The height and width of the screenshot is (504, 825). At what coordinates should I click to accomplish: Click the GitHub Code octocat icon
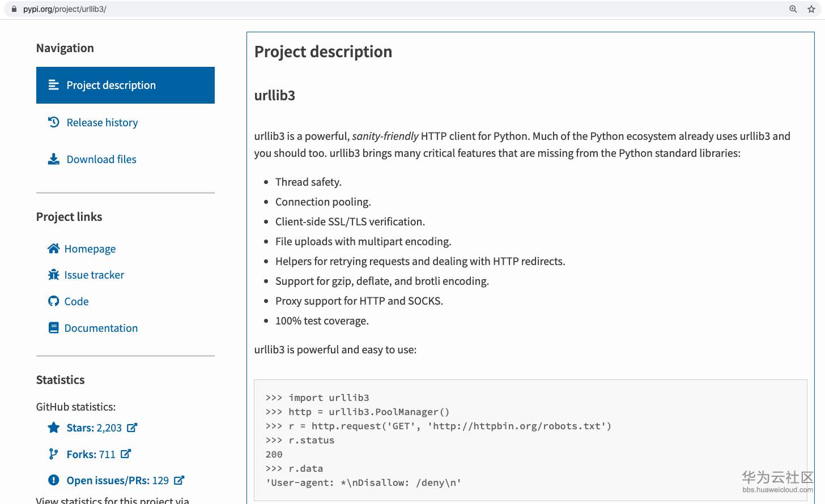(x=54, y=301)
